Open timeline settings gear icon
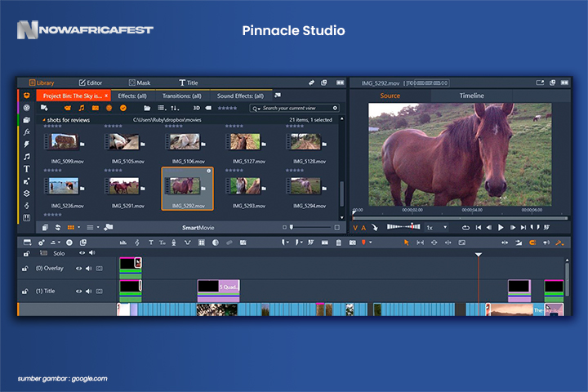The height and width of the screenshot is (392, 588). point(42,243)
